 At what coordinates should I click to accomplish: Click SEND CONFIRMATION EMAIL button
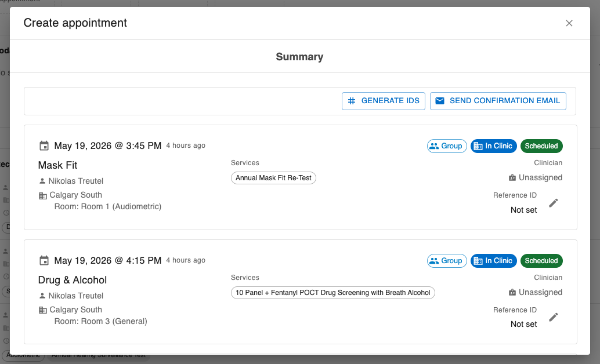coord(498,101)
